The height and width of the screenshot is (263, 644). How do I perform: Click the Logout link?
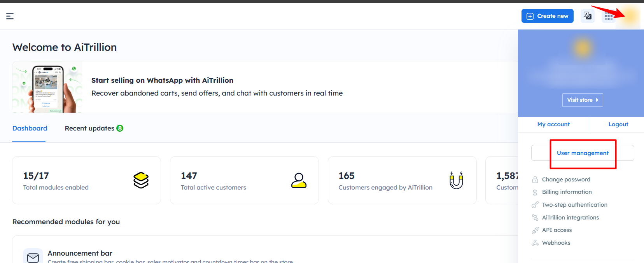coord(618,124)
